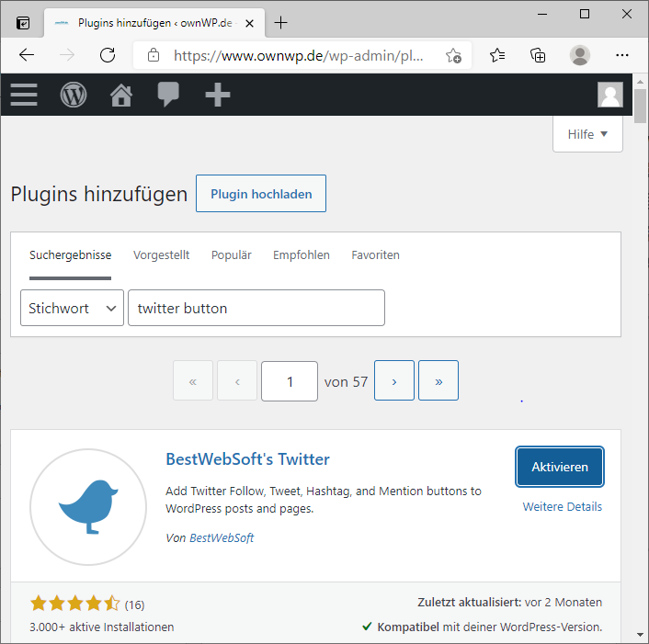Jump to last results page
The image size is (649, 644).
click(x=438, y=380)
